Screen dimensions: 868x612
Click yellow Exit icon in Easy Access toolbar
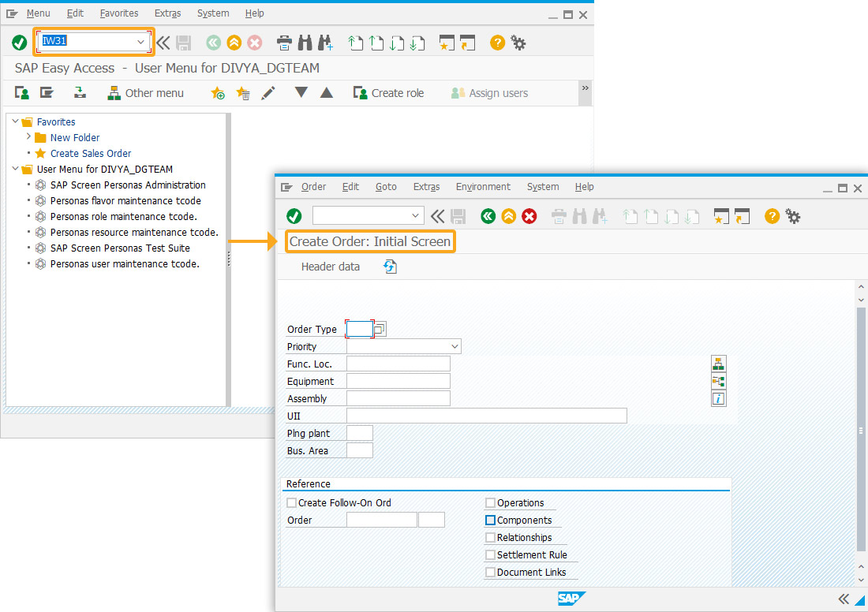pos(234,43)
